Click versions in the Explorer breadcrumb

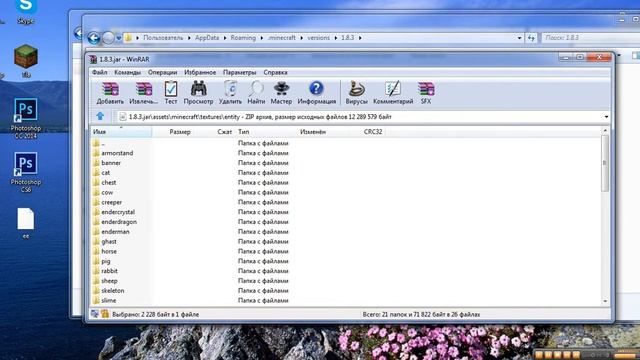pyautogui.click(x=318, y=38)
